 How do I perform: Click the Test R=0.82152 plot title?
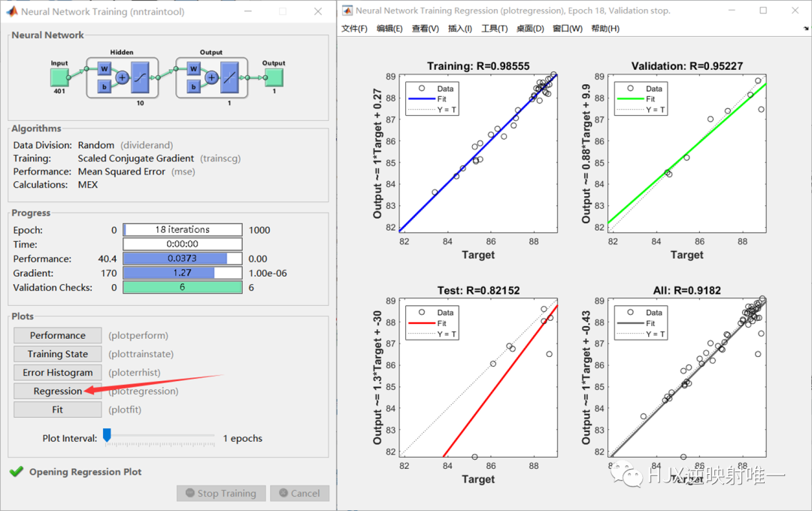(478, 291)
